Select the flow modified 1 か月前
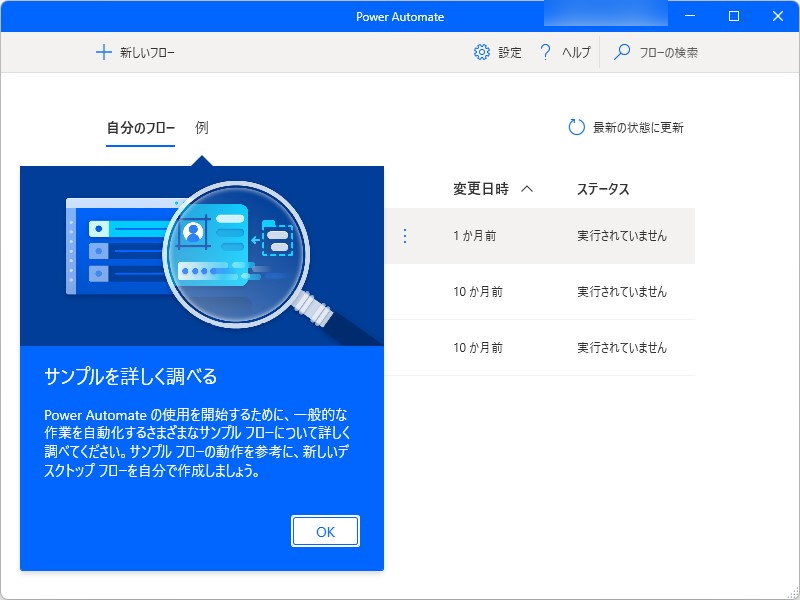800x600 pixels. pyautogui.click(x=476, y=236)
